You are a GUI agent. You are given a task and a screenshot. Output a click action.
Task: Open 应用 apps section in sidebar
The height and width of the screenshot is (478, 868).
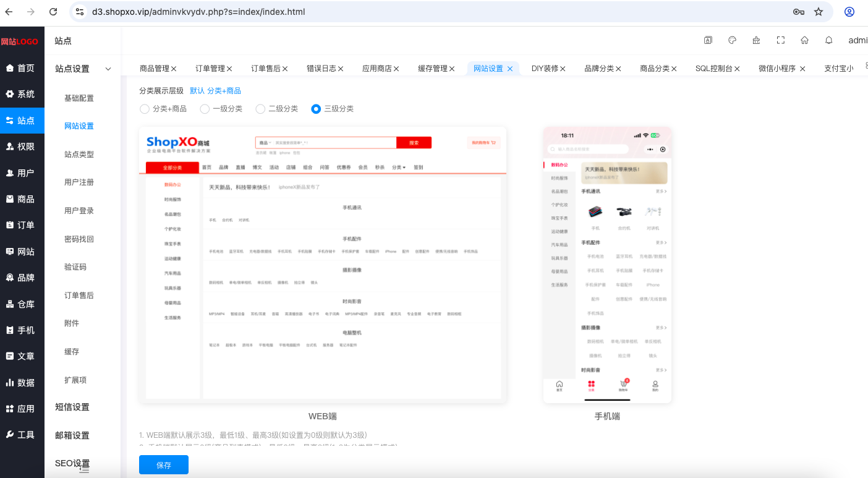pyautogui.click(x=22, y=409)
